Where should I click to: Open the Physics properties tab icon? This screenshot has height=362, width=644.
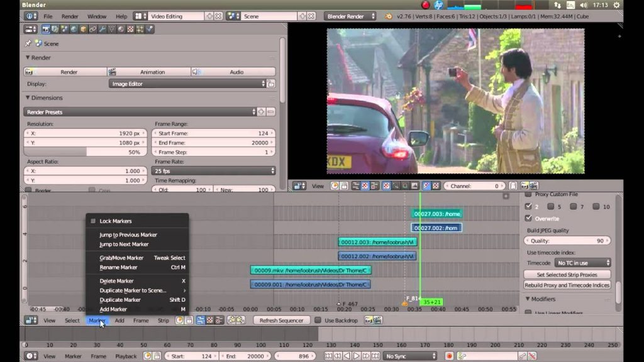point(150,29)
